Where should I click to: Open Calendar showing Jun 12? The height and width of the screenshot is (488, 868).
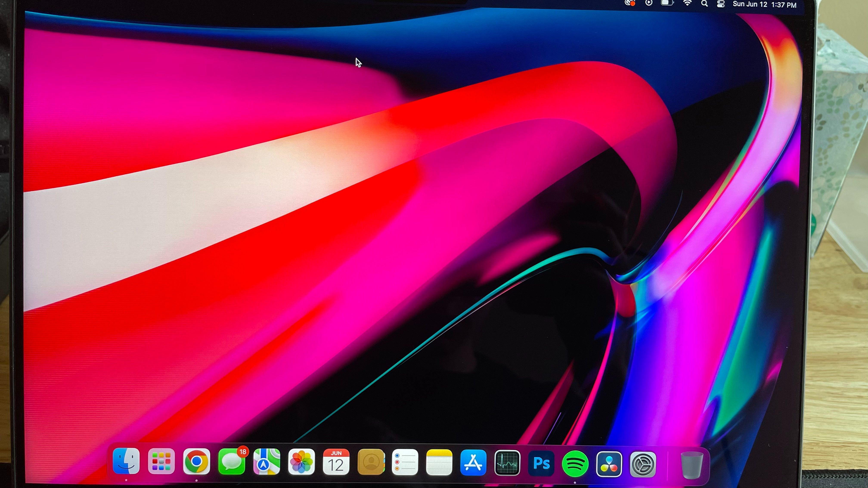(x=336, y=462)
